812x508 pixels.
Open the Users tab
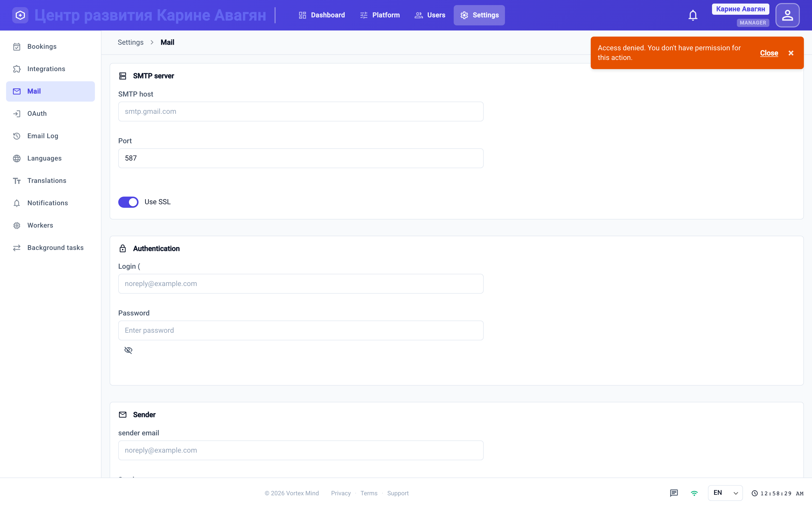[430, 15]
